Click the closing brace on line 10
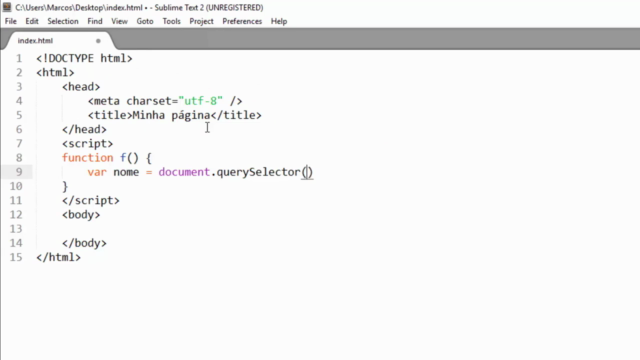This screenshot has width=640, height=360. [x=65, y=187]
